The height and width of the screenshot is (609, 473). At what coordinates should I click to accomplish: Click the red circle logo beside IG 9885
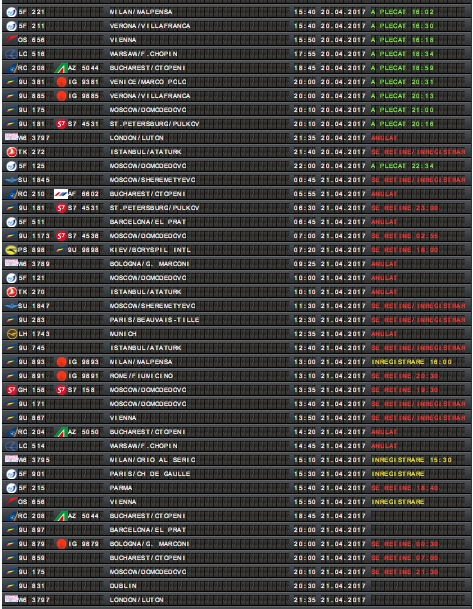(x=61, y=96)
